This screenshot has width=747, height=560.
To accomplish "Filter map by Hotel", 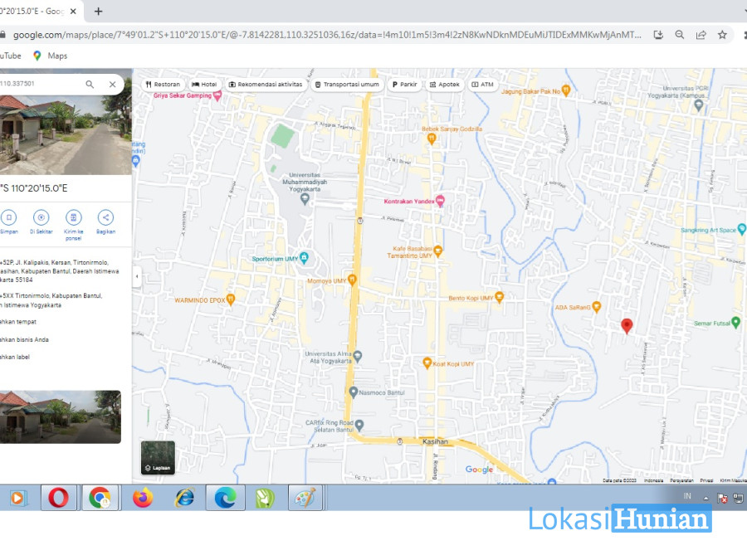I will [204, 85].
